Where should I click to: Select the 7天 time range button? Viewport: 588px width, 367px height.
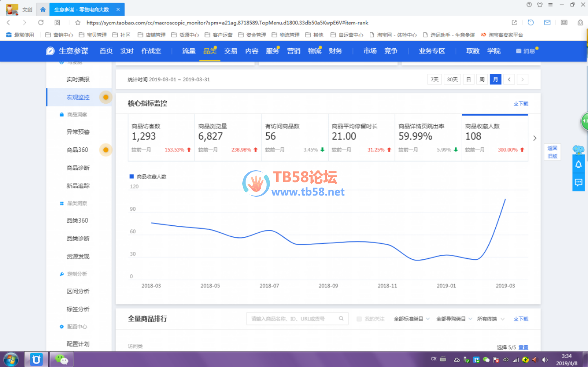pos(434,79)
